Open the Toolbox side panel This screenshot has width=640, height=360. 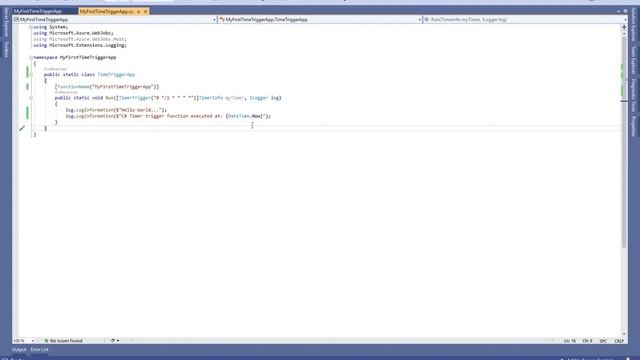pyautogui.click(x=6, y=49)
